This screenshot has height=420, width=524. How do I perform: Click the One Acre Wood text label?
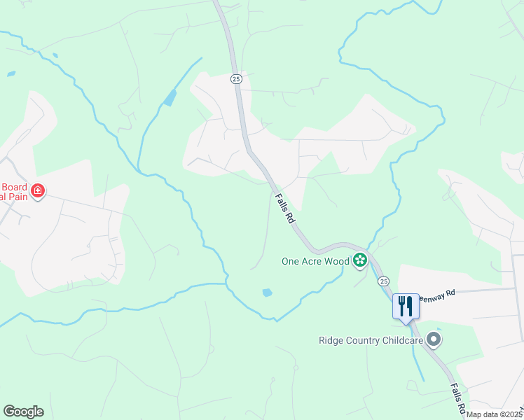[315, 261]
